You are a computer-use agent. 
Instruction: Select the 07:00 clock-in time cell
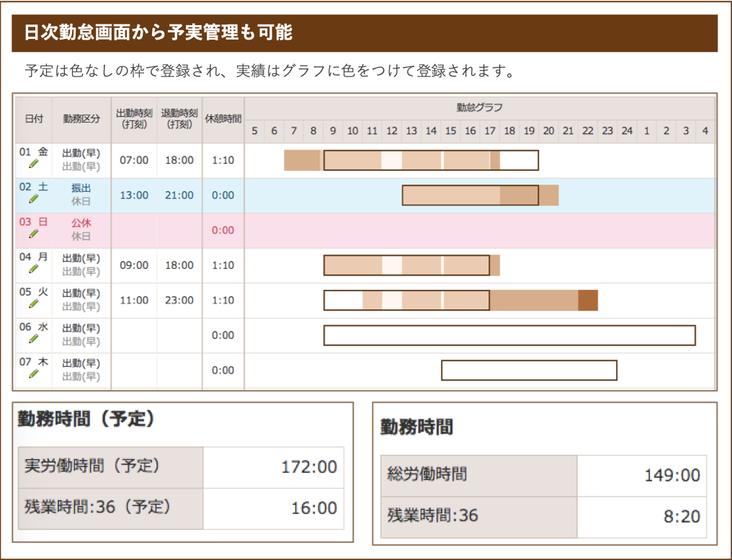coord(133,160)
